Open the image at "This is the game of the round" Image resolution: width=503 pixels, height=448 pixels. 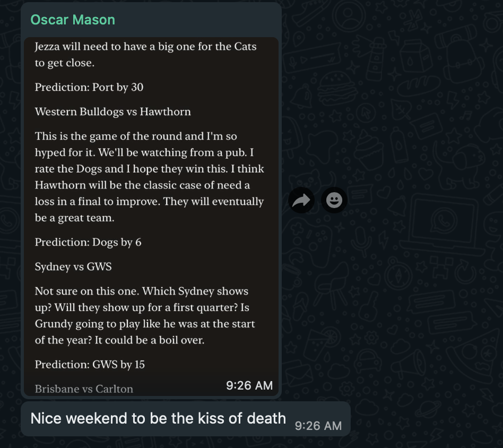[136, 136]
